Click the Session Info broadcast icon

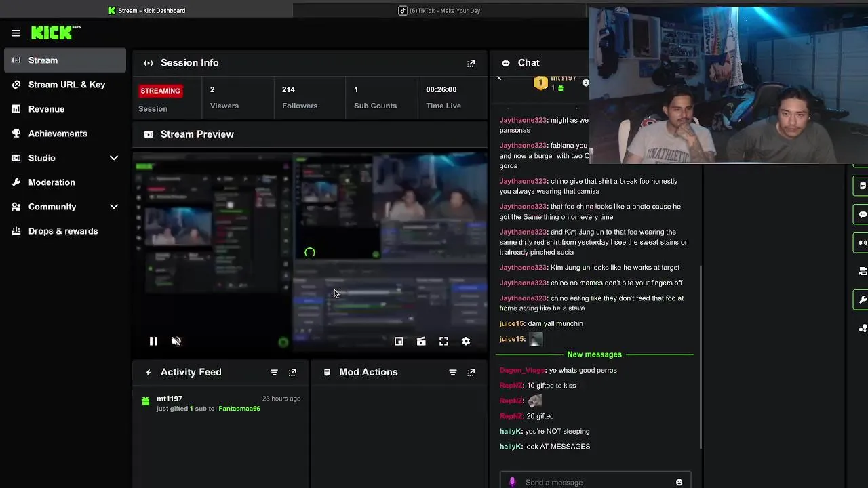[x=149, y=63]
